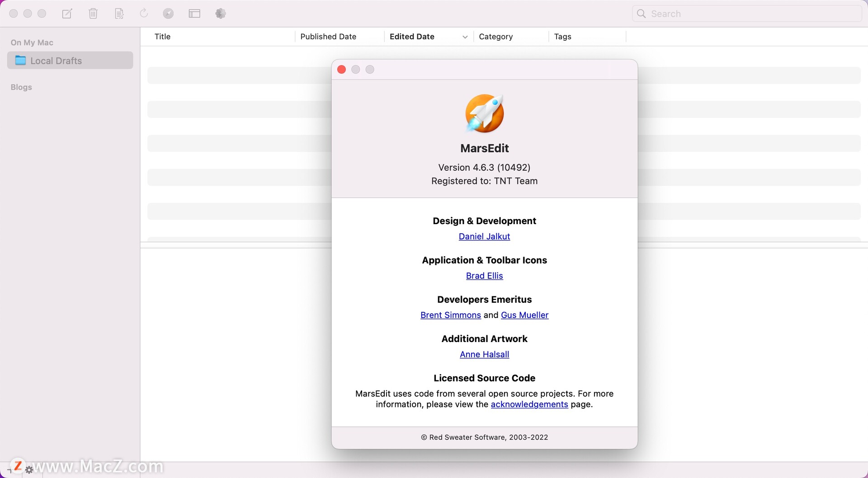The image size is (868, 478).
Task: Open the acknowledgements page link
Action: (x=529, y=404)
